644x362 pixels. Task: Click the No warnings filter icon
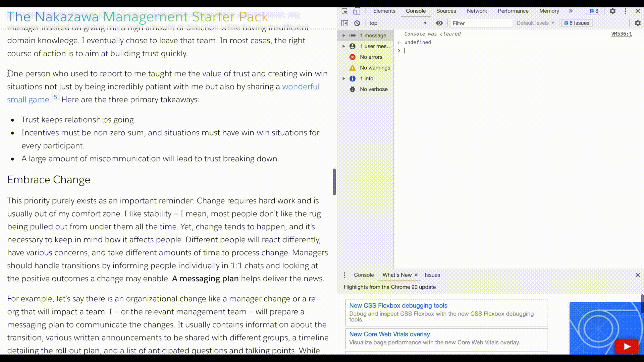coord(353,67)
